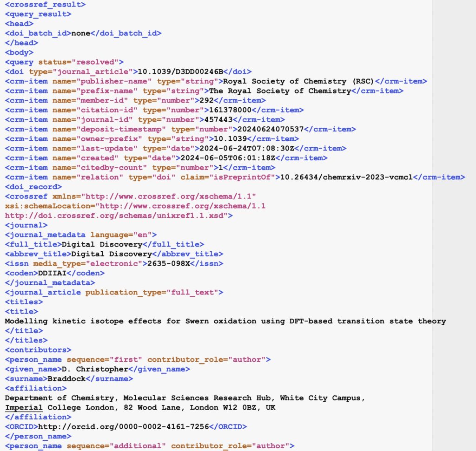The width and height of the screenshot is (476, 451).
Task: Click the given name D. Christopher
Action: tap(94, 369)
